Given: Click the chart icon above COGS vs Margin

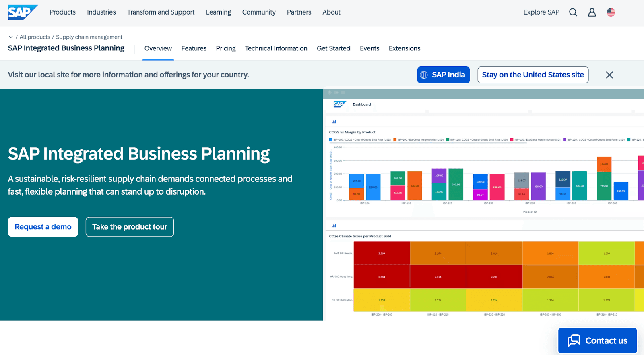Looking at the screenshot, I should coord(334,122).
